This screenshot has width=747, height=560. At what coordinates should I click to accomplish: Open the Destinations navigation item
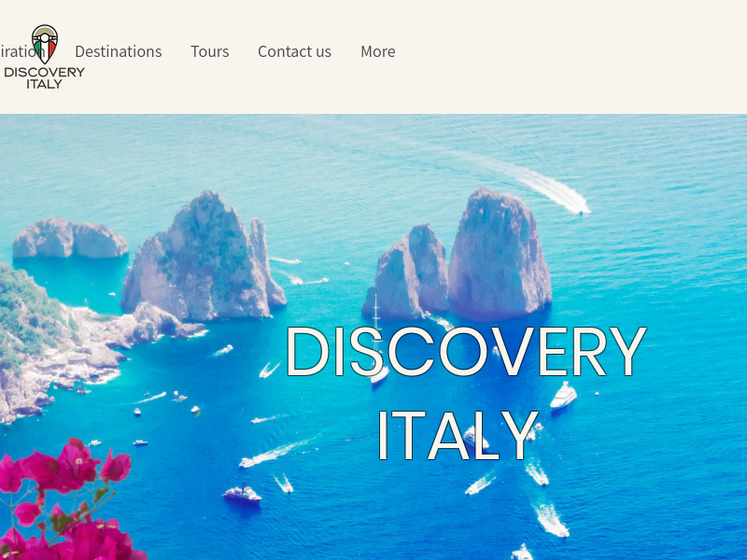(x=119, y=51)
